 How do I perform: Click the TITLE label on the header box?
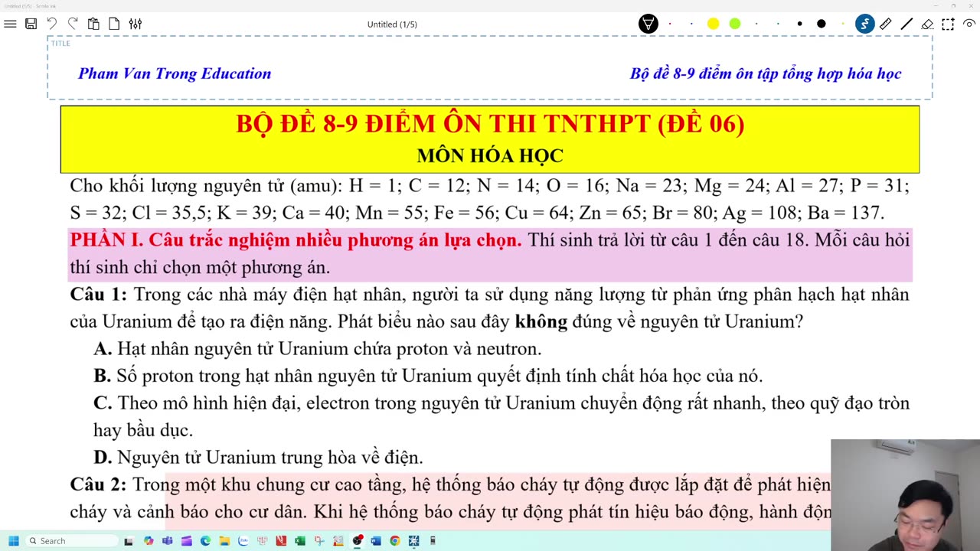(60, 44)
